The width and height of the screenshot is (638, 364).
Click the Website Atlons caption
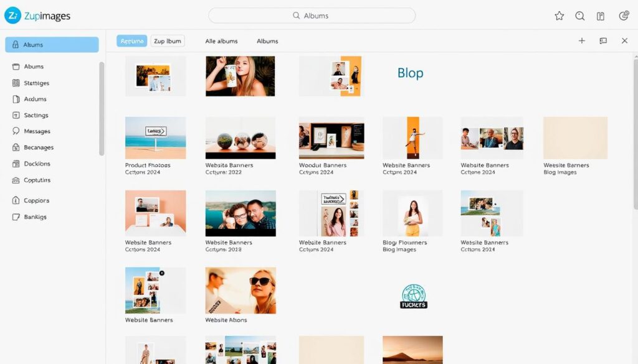(x=226, y=320)
